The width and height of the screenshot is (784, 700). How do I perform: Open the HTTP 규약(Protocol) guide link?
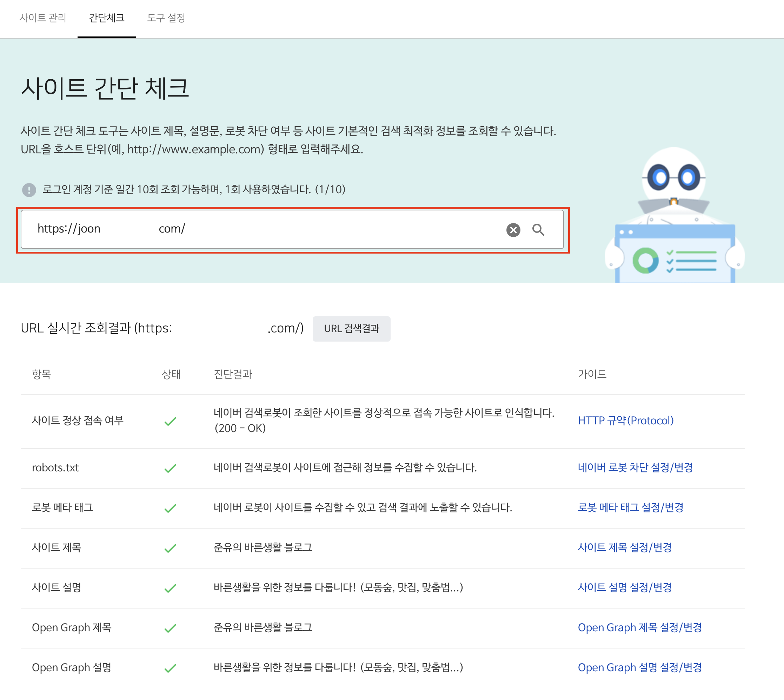pos(625,420)
